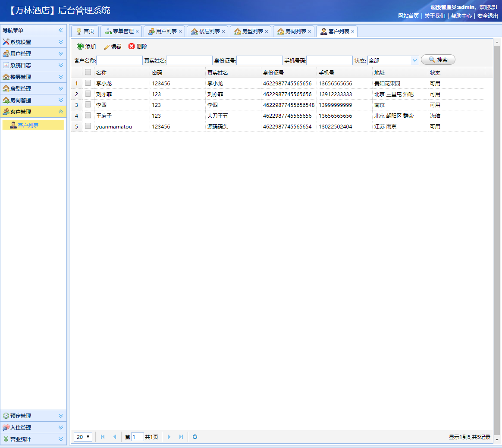Check the box for row 李小龙
The image size is (502, 448).
[x=88, y=83]
